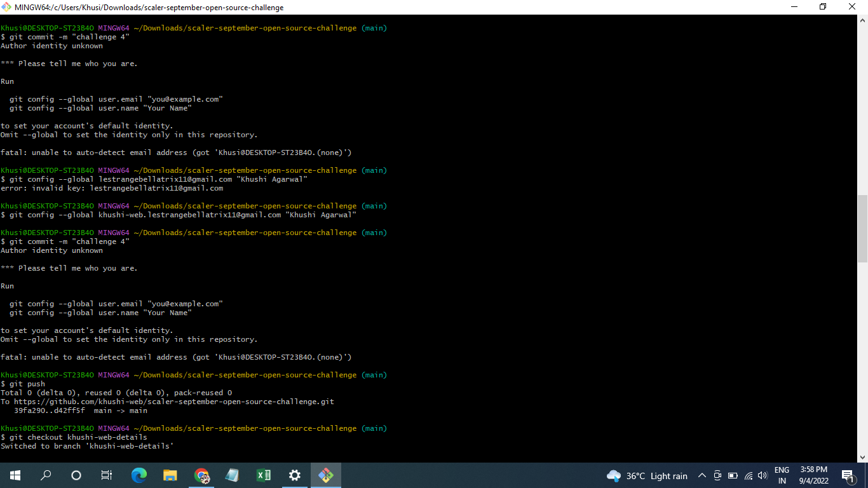The image size is (868, 488).
Task: Open File Explorer from the taskbar
Action: tap(170, 475)
